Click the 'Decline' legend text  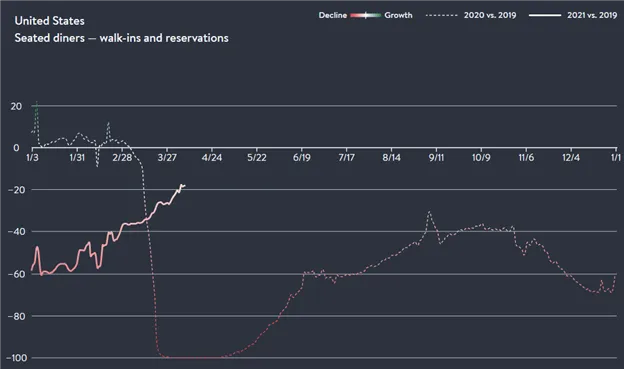pyautogui.click(x=333, y=16)
